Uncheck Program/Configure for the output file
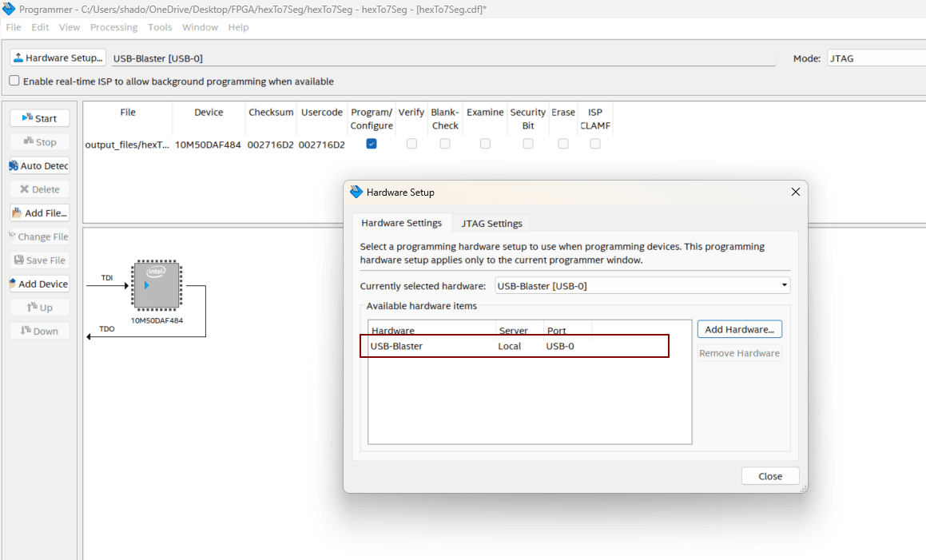The width and height of the screenshot is (926, 560). (x=372, y=144)
